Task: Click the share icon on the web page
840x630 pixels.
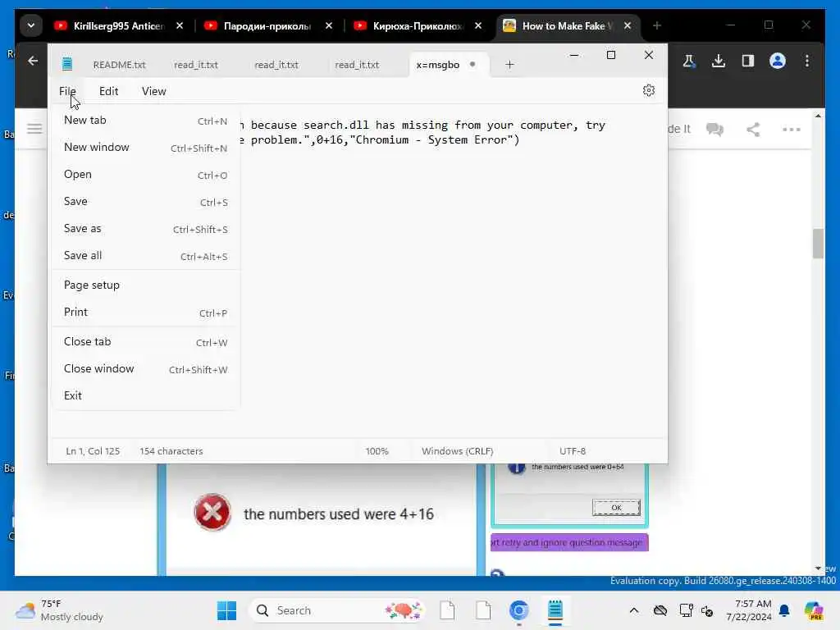Action: [753, 129]
